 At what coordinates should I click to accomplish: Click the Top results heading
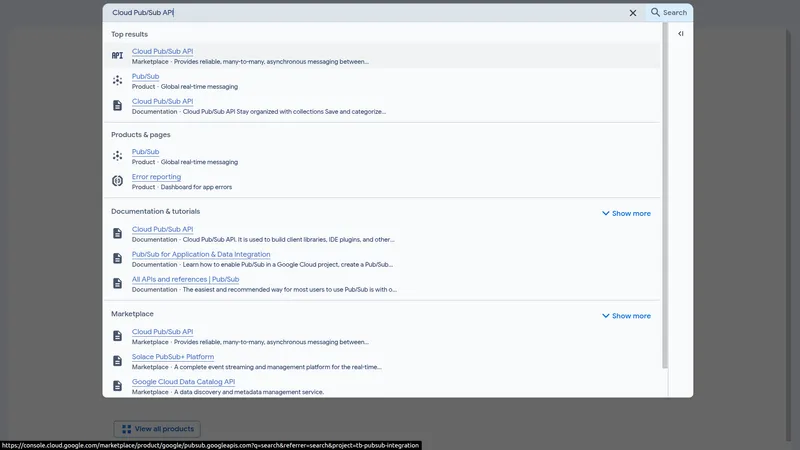click(x=130, y=34)
